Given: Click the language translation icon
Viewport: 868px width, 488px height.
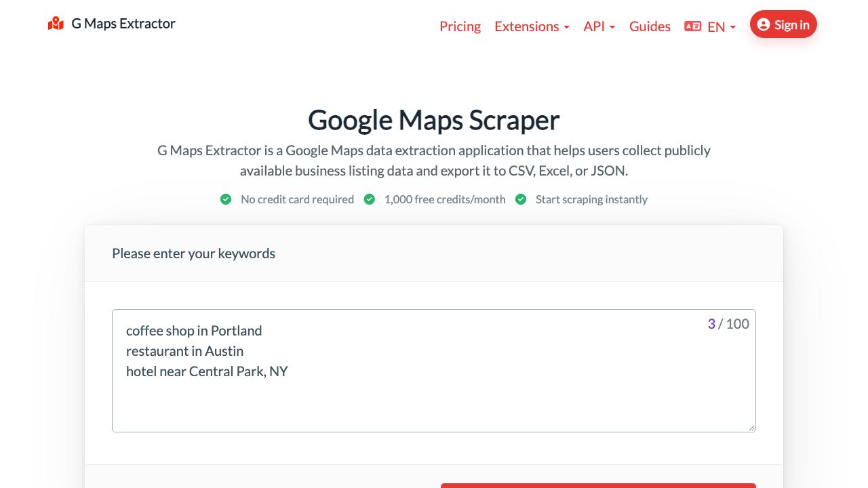Looking at the screenshot, I should (692, 26).
